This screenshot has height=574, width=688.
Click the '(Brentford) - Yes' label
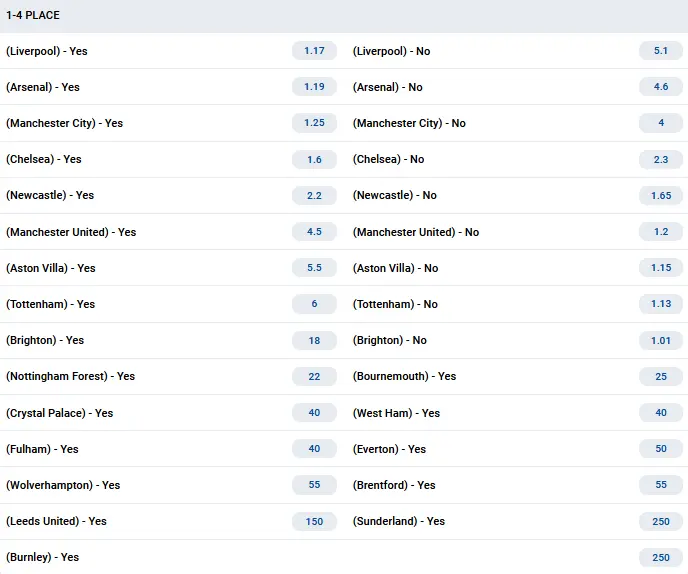coord(394,485)
